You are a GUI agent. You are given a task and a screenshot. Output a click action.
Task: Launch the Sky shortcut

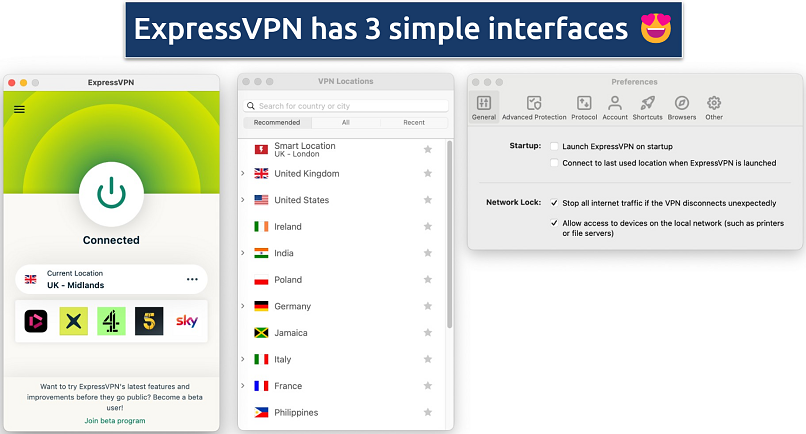(x=187, y=321)
